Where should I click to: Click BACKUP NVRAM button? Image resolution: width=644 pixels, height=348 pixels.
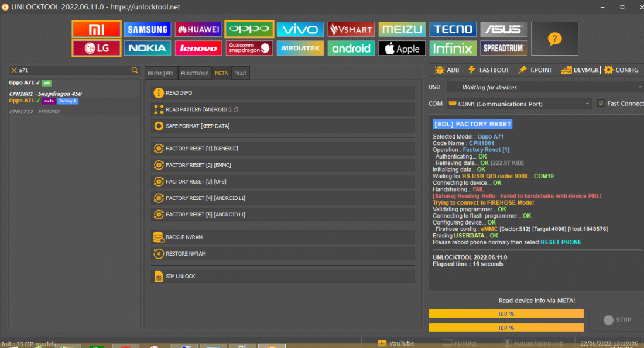[283, 237]
